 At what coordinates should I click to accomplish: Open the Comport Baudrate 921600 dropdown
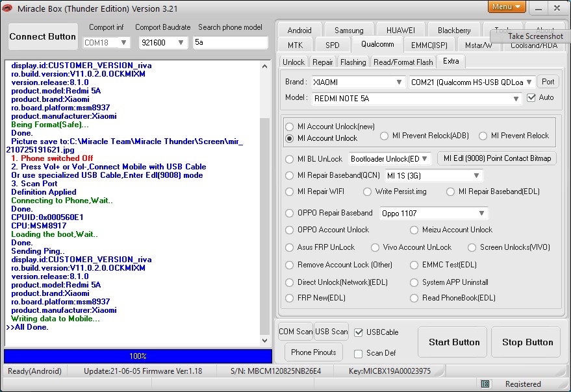click(x=163, y=43)
